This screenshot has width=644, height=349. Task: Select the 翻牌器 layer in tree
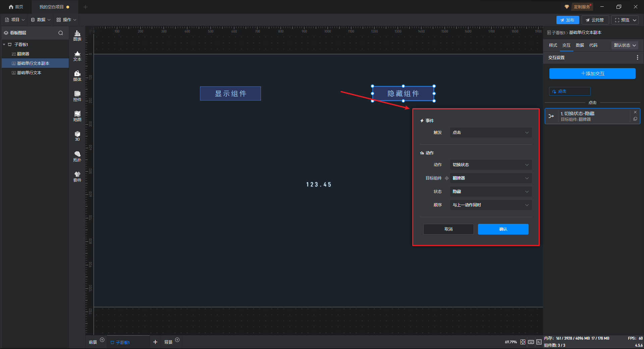coord(23,54)
